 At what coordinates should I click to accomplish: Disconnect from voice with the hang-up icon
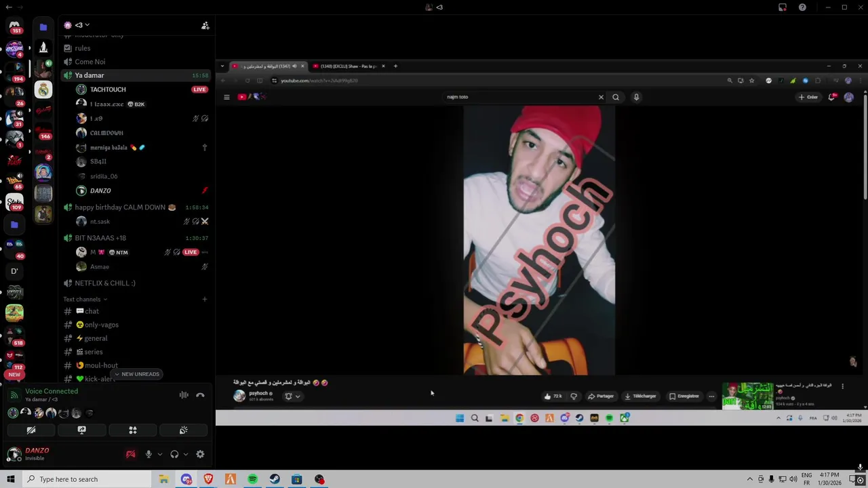point(200,395)
